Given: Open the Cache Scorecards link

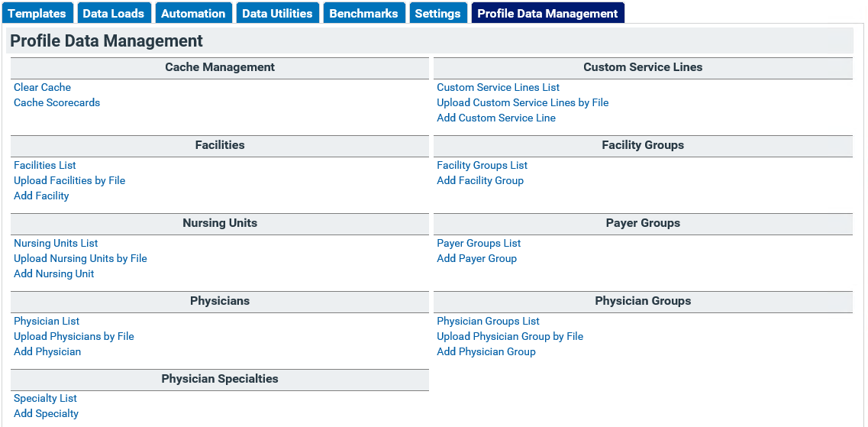Looking at the screenshot, I should 57,102.
